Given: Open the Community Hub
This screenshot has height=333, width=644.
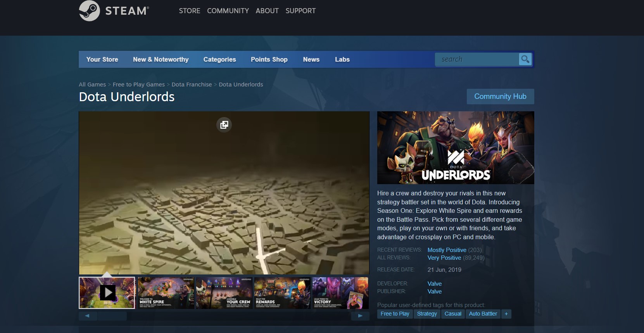Looking at the screenshot, I should tap(500, 97).
